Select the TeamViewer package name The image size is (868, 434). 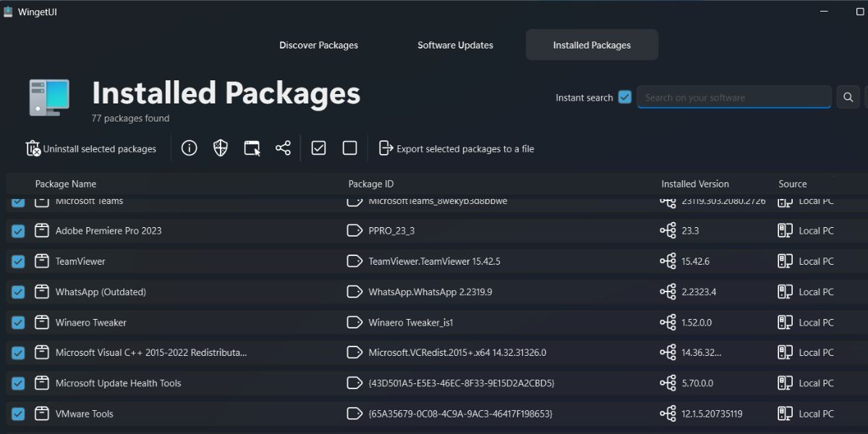[x=80, y=261]
